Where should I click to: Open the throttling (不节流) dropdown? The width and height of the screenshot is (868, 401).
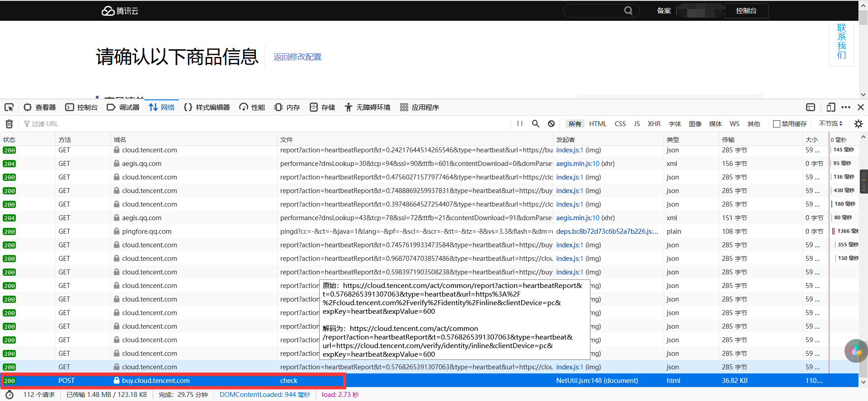coord(830,123)
